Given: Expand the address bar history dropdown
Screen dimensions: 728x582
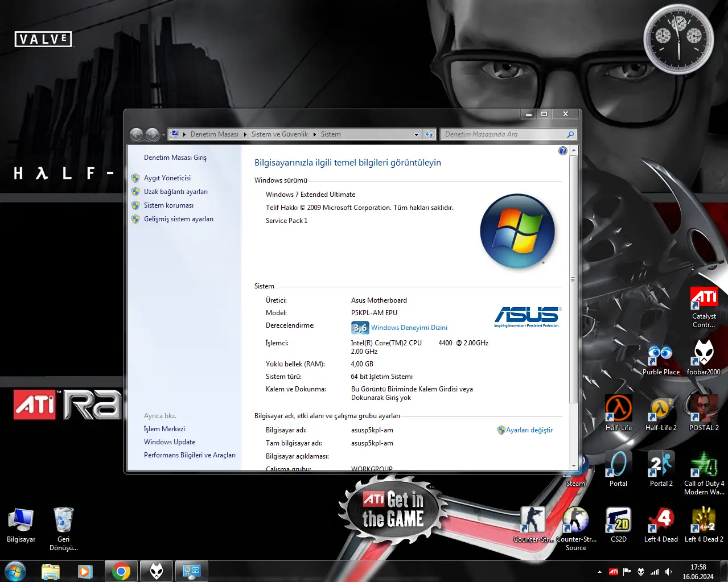Looking at the screenshot, I should click(x=416, y=135).
